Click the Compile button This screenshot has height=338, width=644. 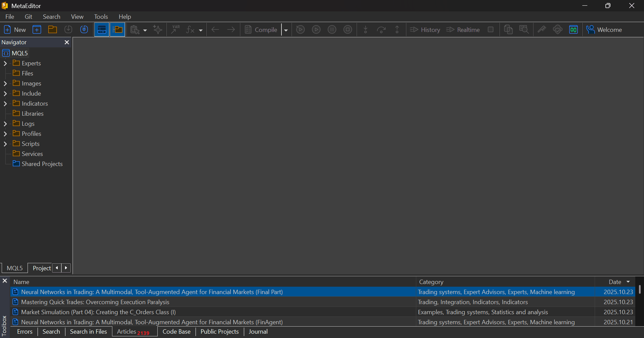[x=261, y=30]
